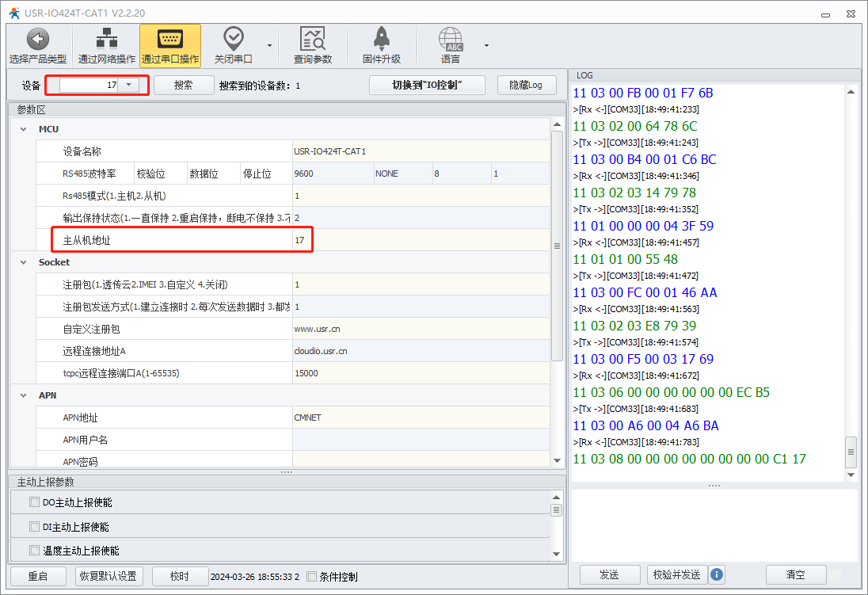Open the 查询参数 query icon
868x595 pixels.
(x=312, y=39)
